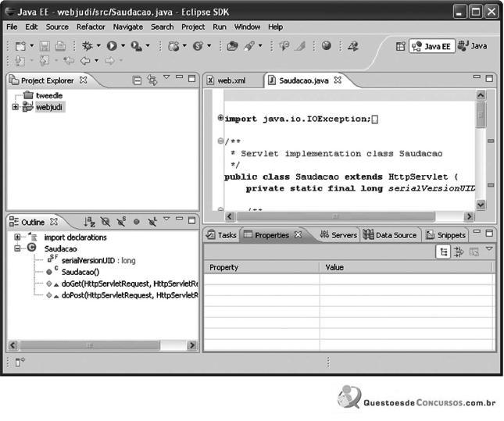The height and width of the screenshot is (421, 504).
Task: Click the Run green play icon
Action: tap(112, 46)
